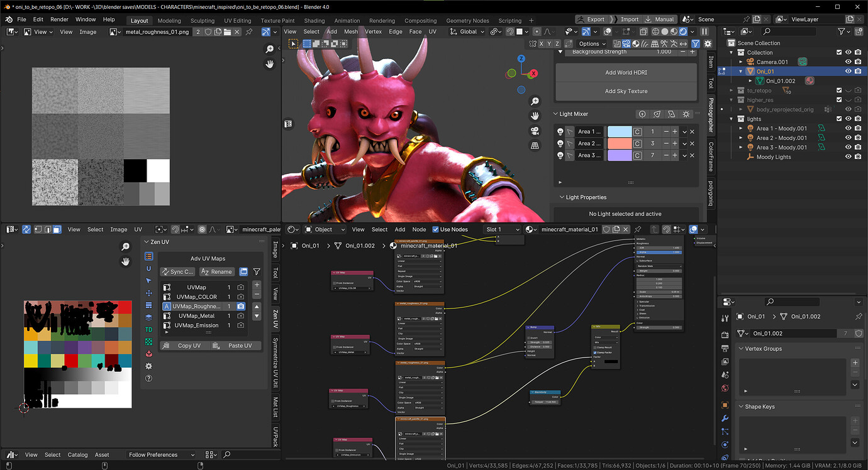The image size is (868, 470).
Task: Toggle visibility eye of Moody Lights
Action: 848,157
